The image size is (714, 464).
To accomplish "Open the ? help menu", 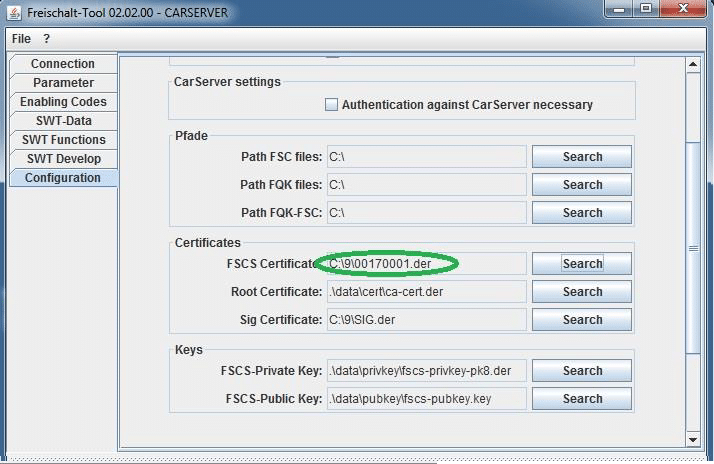I will point(47,38).
